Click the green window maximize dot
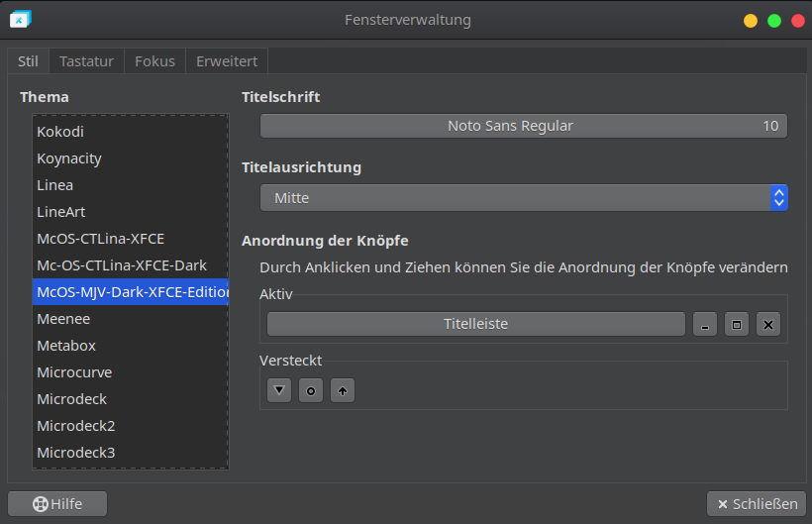The image size is (812, 524). pyautogui.click(x=774, y=20)
